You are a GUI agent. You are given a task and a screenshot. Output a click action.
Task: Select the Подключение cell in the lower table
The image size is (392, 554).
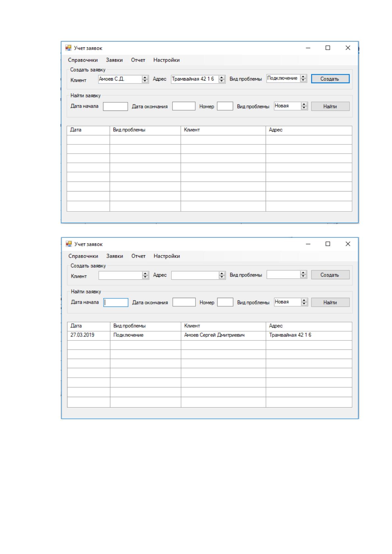145,336
